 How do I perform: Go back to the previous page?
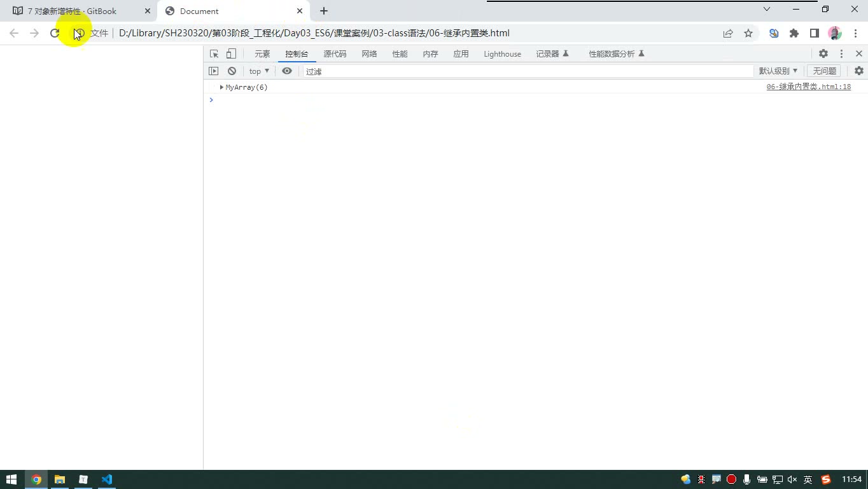click(14, 33)
